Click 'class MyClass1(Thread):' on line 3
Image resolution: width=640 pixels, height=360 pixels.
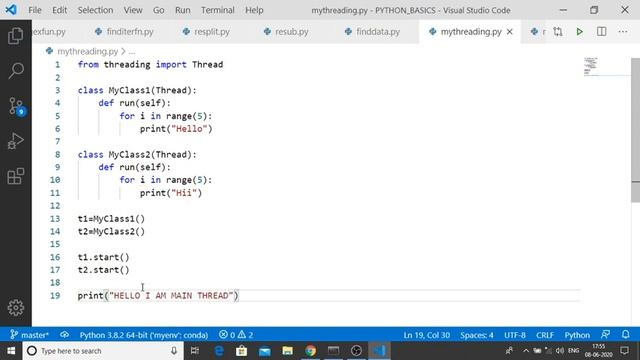click(x=137, y=90)
